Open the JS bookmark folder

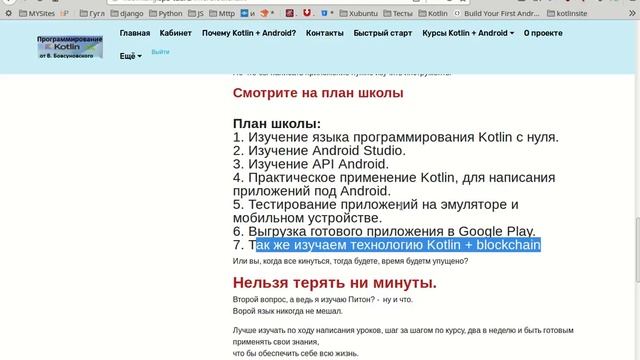[x=196, y=13]
